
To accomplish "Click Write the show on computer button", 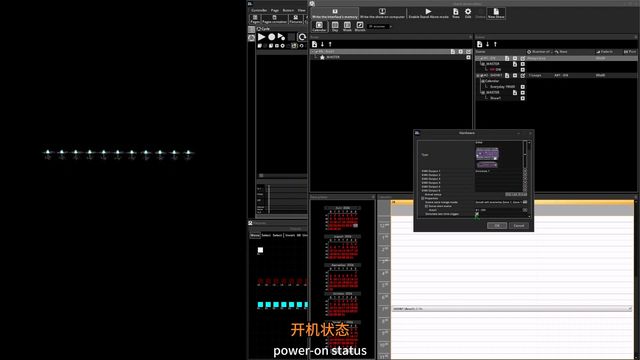I will click(x=382, y=13).
